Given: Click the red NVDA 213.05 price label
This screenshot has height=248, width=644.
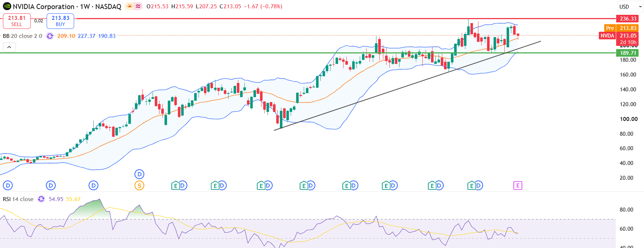Looking at the screenshot, I should (619, 35).
